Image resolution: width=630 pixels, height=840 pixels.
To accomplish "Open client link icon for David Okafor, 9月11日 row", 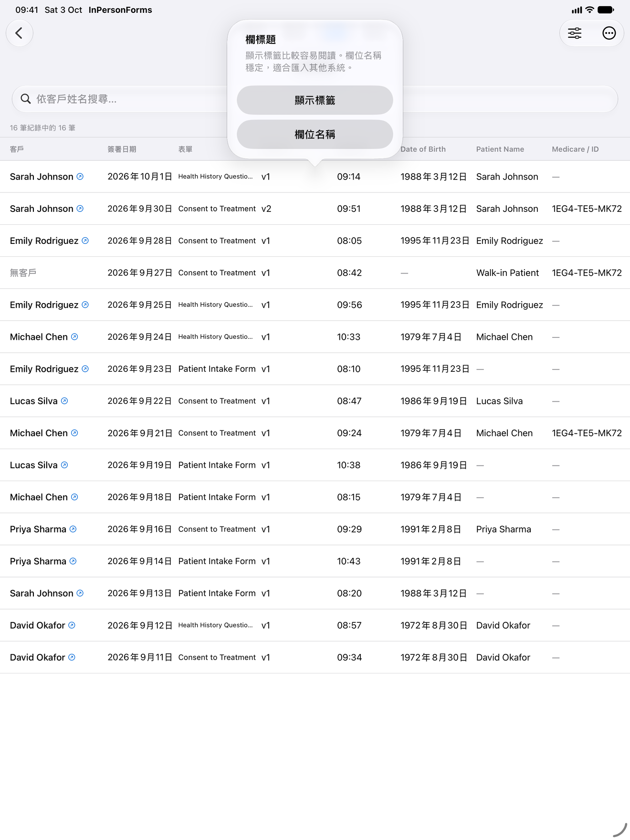I will coord(72,657).
